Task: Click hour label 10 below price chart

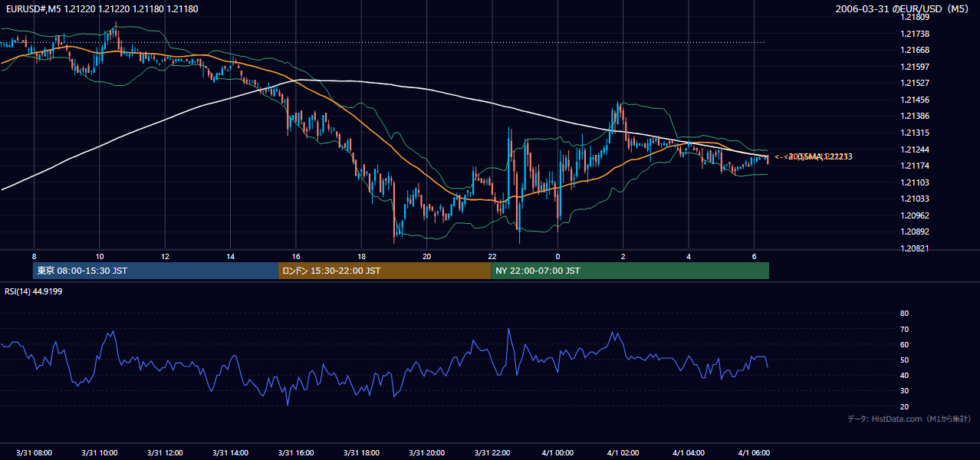Action: click(x=100, y=256)
